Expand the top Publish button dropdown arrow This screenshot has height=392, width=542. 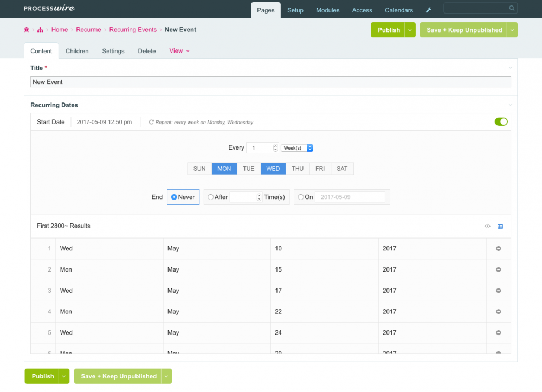click(x=411, y=30)
